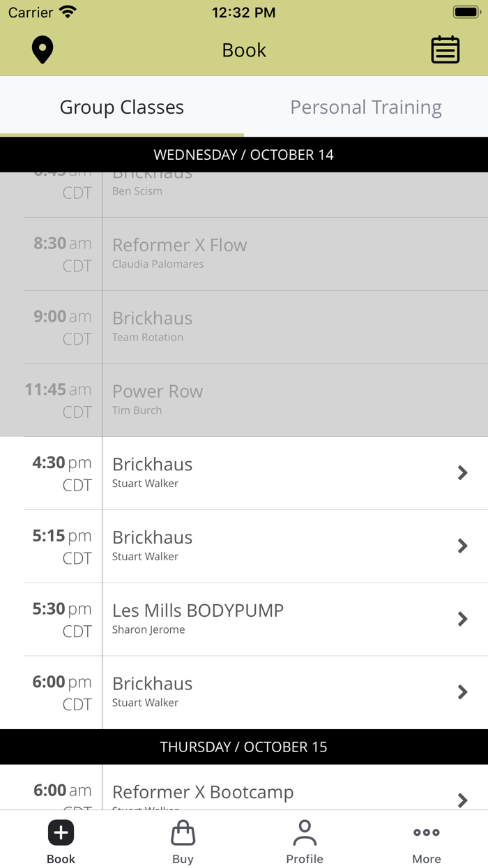
Task: Select the 9:00 am Brickhaus Team Rotation entry
Action: tap(244, 327)
